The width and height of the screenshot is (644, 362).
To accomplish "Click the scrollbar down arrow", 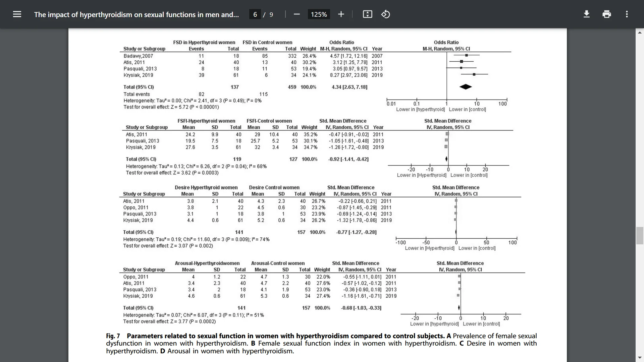I will pyautogui.click(x=640, y=358).
